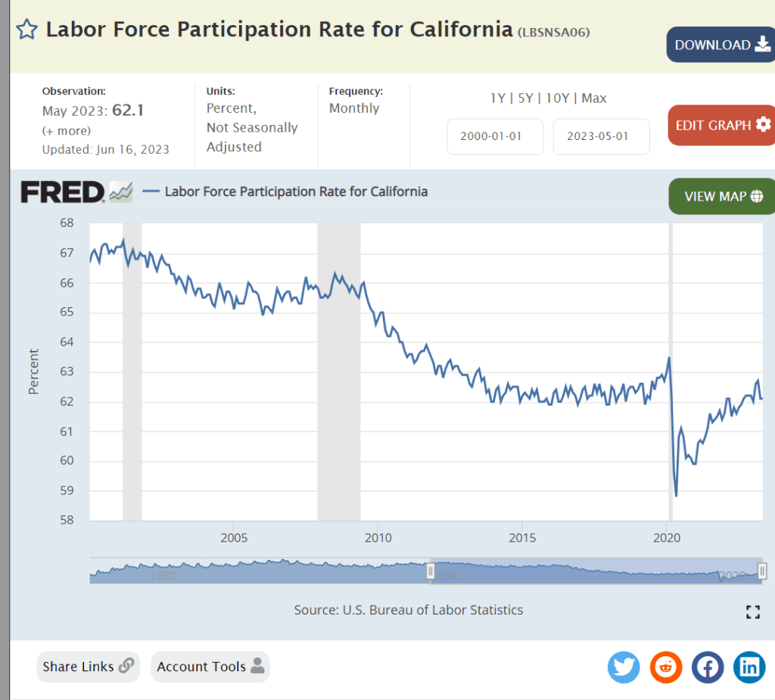Click the right range slider handle
Screen dimensions: 775x700
pos(762,571)
